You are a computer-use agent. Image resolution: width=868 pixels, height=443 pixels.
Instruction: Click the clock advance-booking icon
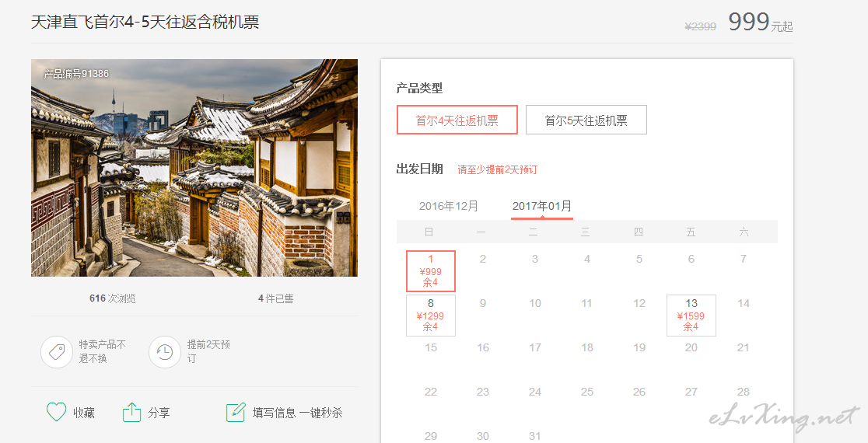tap(164, 352)
